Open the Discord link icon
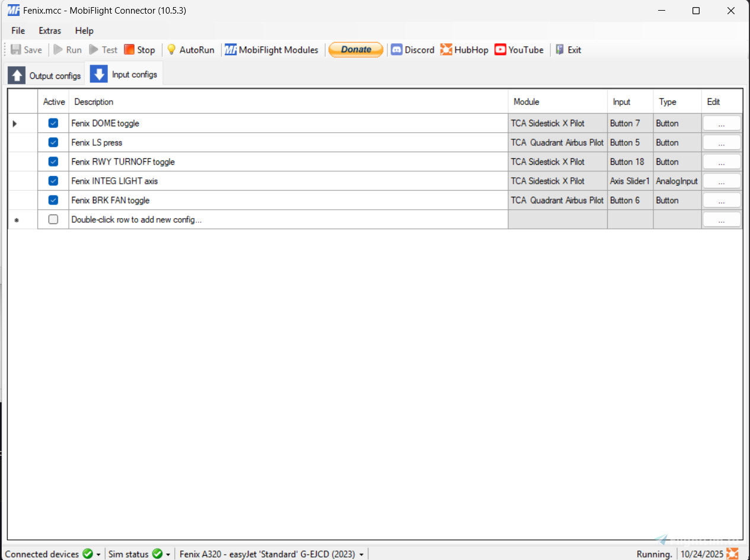750x560 pixels. (397, 50)
